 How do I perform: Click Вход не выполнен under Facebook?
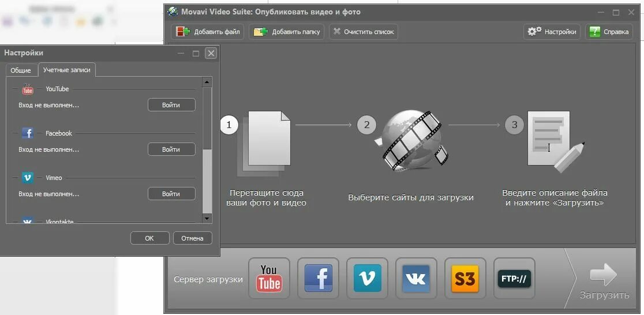coord(49,149)
